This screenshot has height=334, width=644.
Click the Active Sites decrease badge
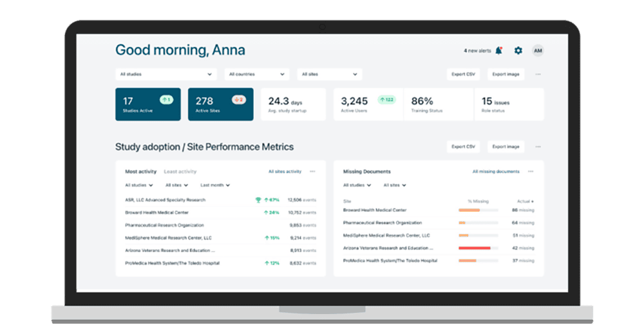(239, 100)
